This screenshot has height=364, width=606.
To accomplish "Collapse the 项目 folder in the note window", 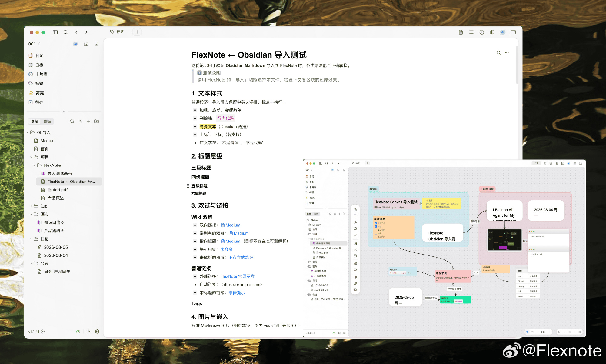I will coord(31,157).
